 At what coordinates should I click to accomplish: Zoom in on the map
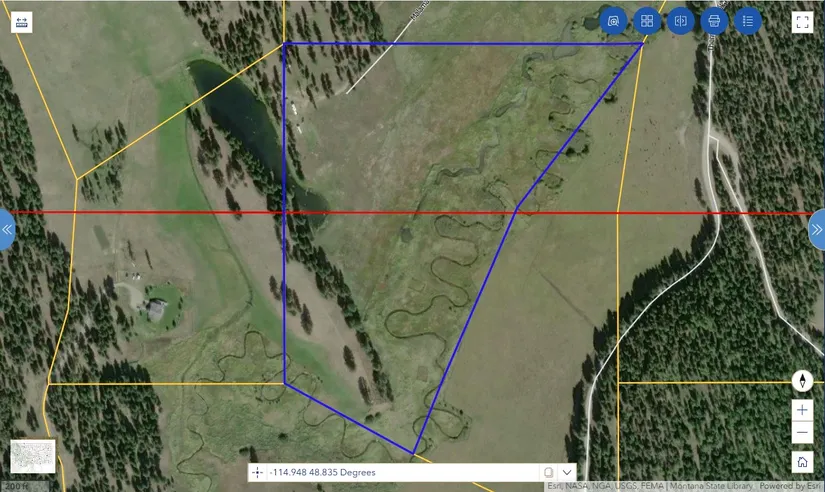point(802,410)
